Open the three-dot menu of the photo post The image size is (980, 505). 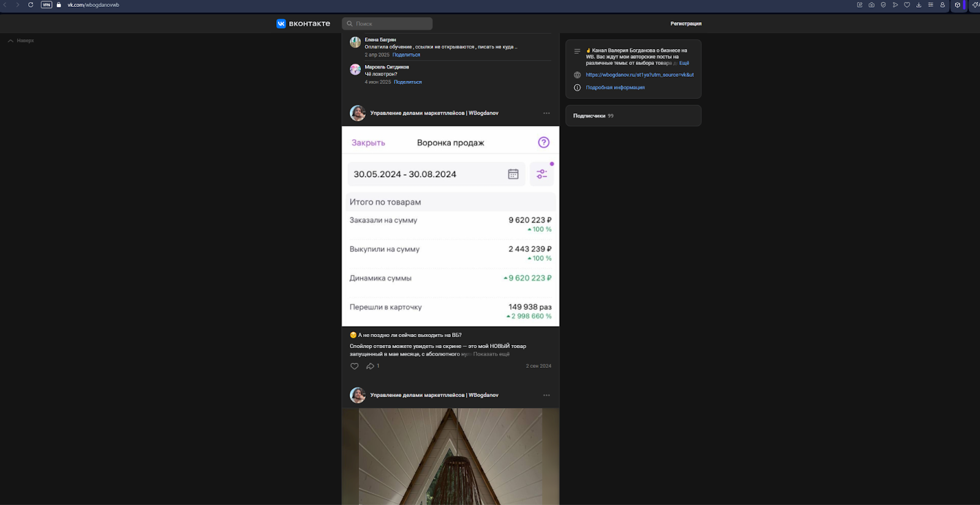546,395
